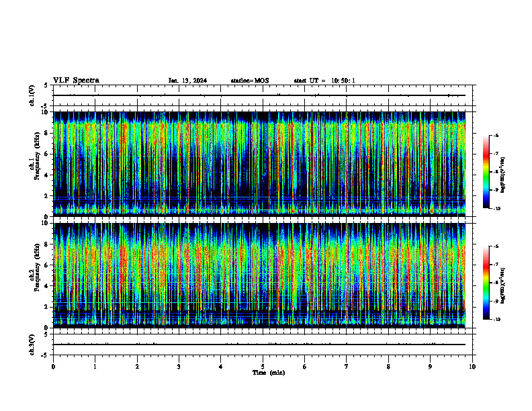Click time axis tick label '2'
The image size is (532, 411).
(x=137, y=367)
